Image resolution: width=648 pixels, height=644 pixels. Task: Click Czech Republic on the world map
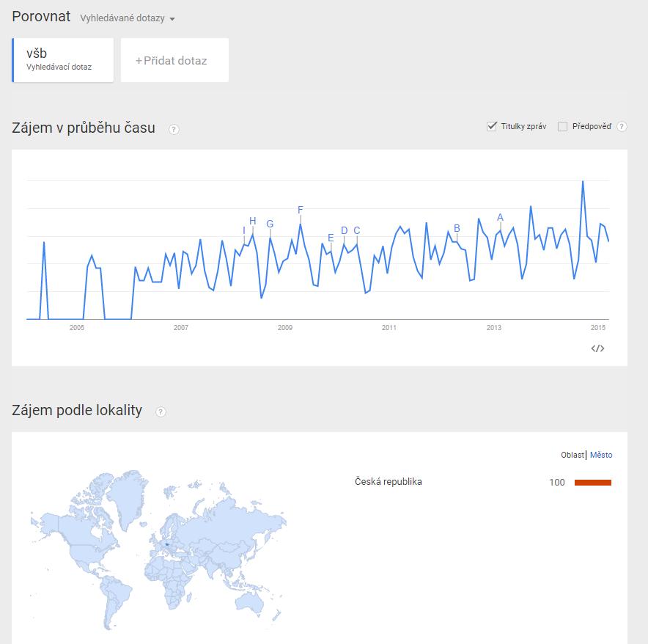167,544
